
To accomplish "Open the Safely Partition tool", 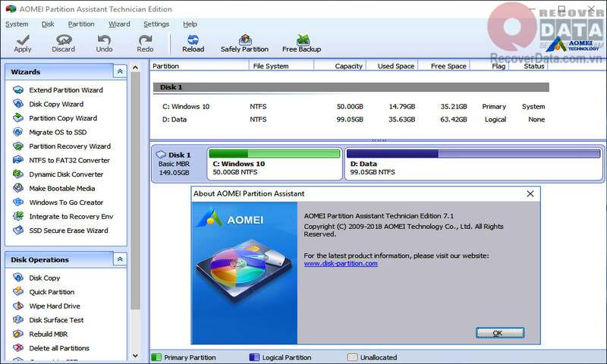I will [x=244, y=43].
